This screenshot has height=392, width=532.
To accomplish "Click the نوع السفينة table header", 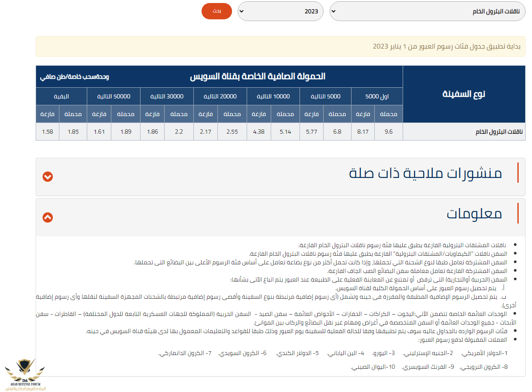I will pos(464,94).
